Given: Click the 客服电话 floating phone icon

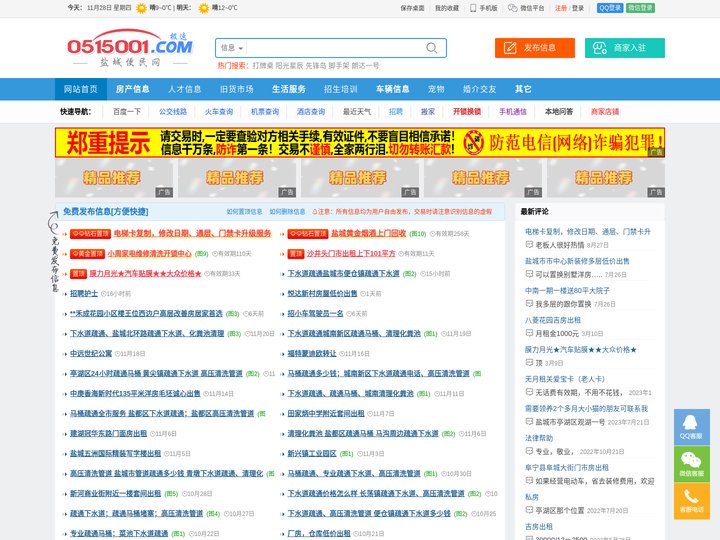Looking at the screenshot, I should [692, 501].
